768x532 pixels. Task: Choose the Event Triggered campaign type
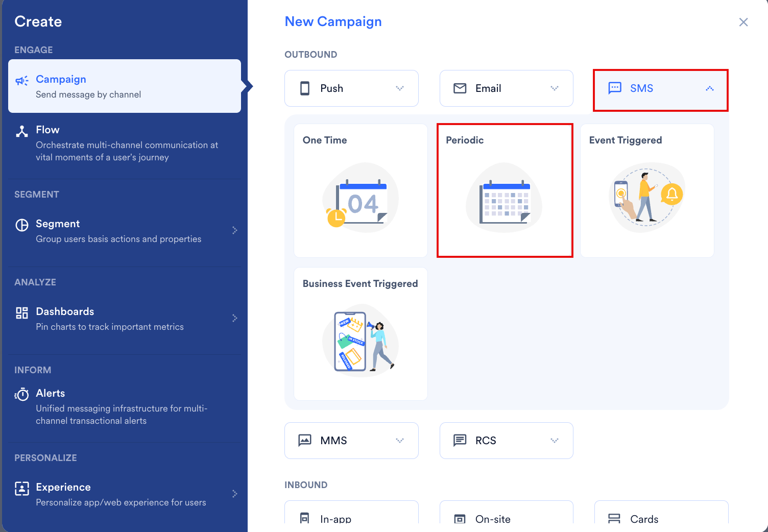point(647,190)
